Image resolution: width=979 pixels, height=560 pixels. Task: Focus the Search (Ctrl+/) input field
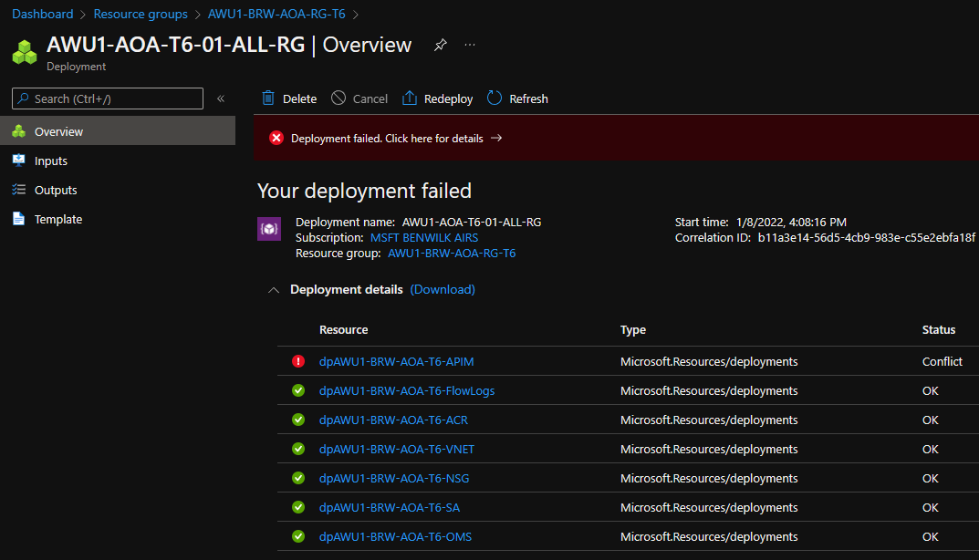(x=108, y=99)
